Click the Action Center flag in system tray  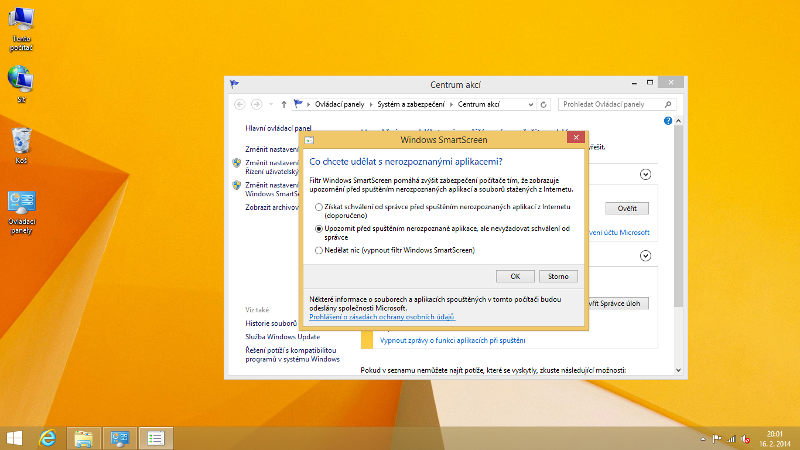(717, 438)
